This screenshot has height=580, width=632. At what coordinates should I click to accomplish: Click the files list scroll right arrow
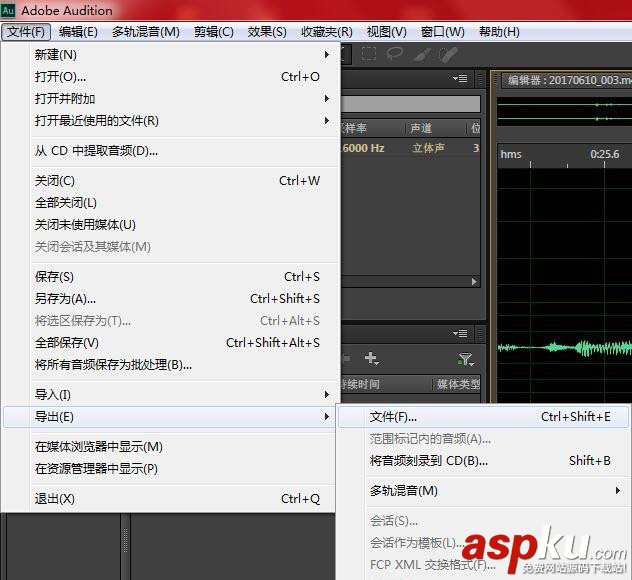(x=474, y=281)
